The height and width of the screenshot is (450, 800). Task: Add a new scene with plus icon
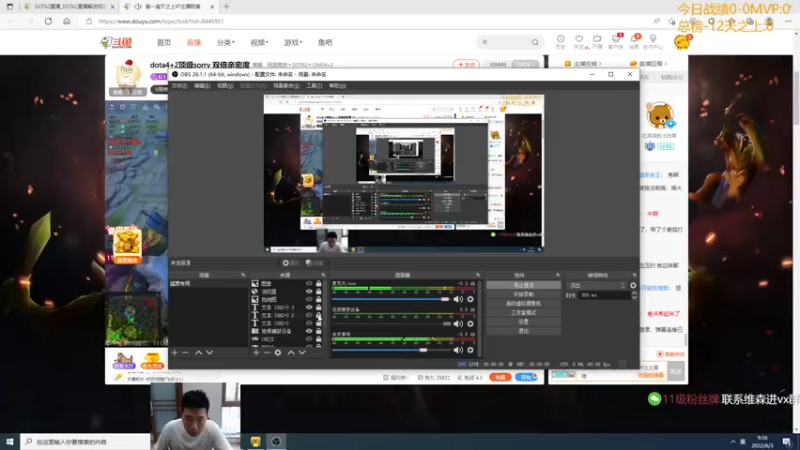[x=174, y=353]
